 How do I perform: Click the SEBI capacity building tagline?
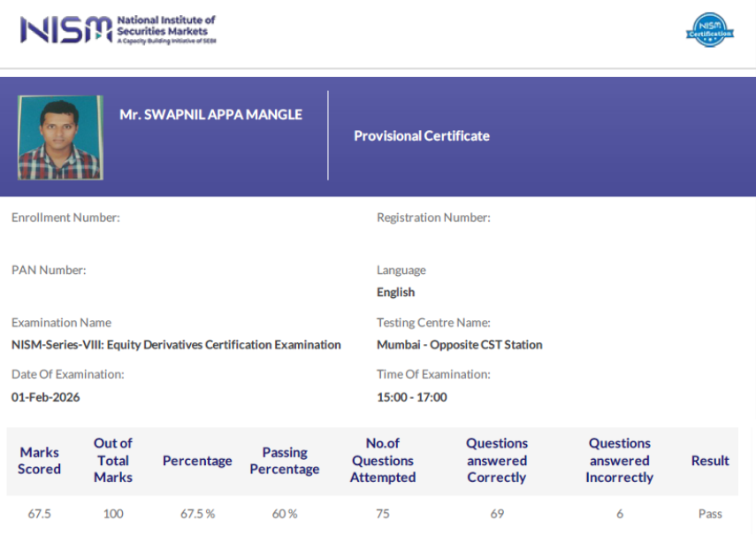point(164,39)
